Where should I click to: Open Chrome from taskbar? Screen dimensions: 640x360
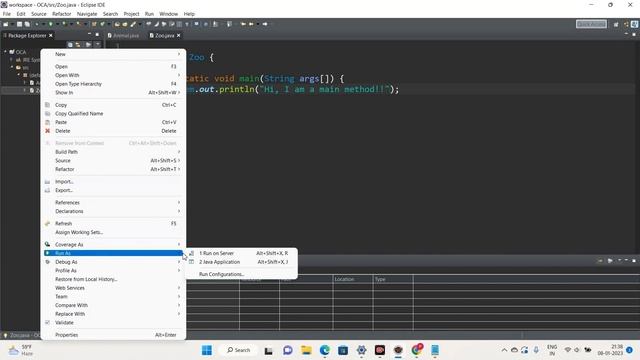[x=417, y=350]
